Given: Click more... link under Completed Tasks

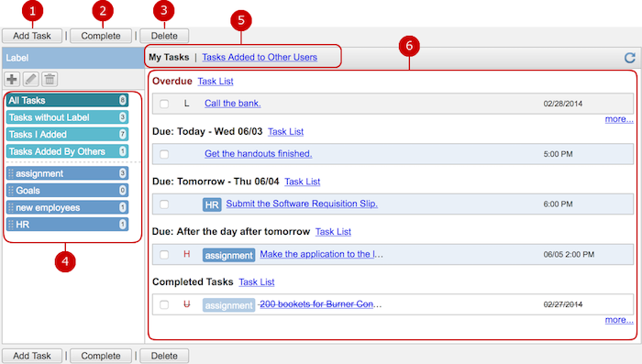Looking at the screenshot, I should click(x=619, y=320).
